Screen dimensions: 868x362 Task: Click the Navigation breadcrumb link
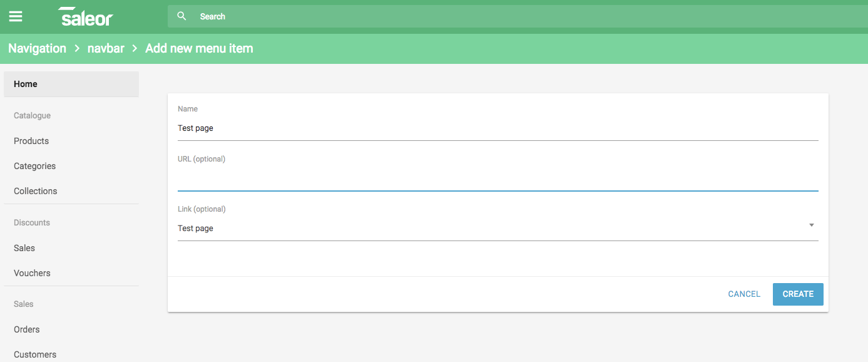[x=37, y=48]
